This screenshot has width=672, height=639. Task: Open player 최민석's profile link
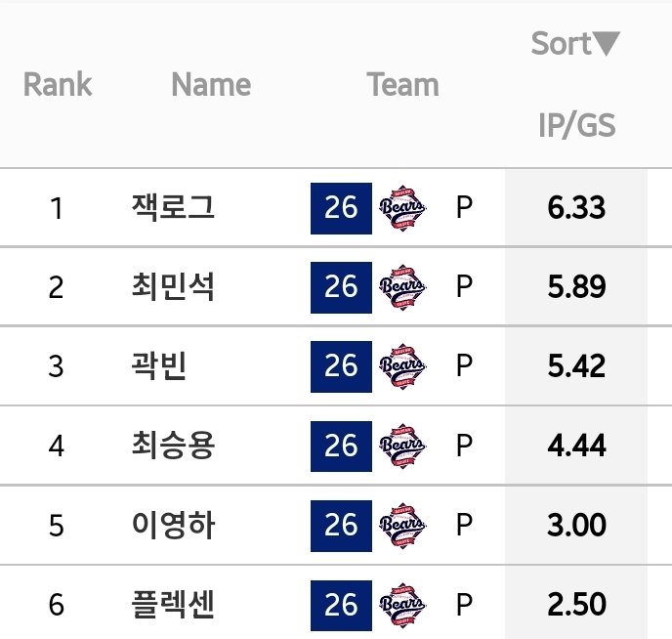point(173,287)
